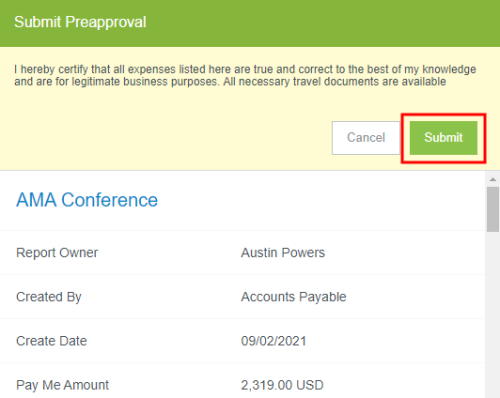Viewport: 500px width, 398px height.
Task: Select the Pay Me Amount label
Action: pyautogui.click(x=62, y=385)
